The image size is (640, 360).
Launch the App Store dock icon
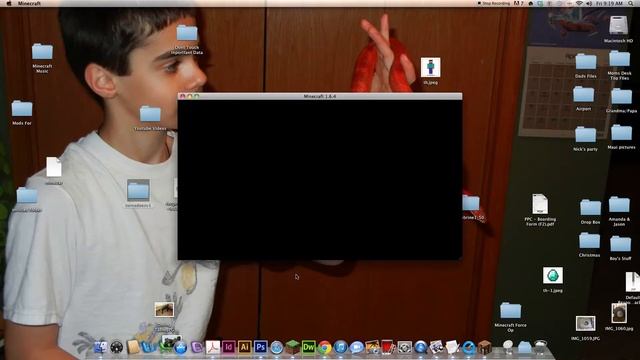180,347
